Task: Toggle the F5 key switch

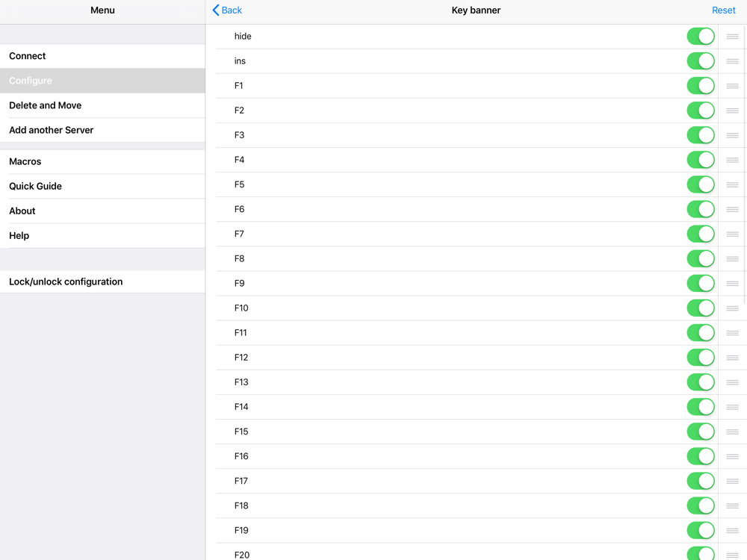Action: click(x=701, y=184)
